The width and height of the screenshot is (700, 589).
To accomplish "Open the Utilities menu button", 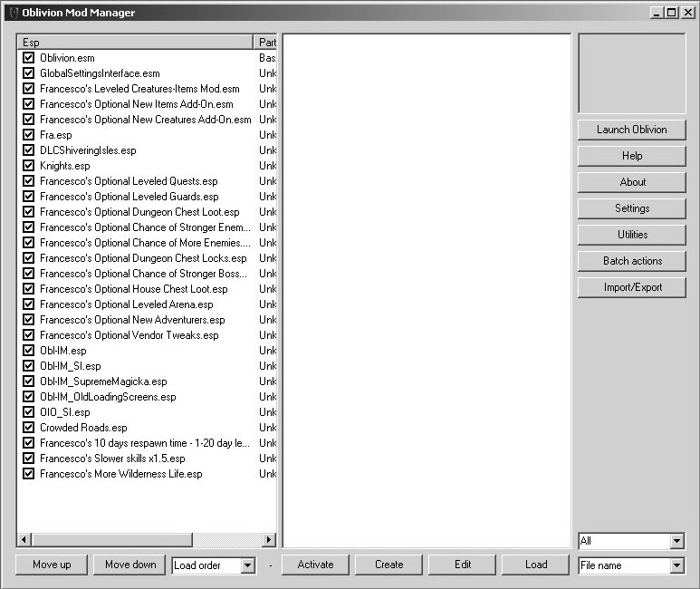I will point(631,235).
